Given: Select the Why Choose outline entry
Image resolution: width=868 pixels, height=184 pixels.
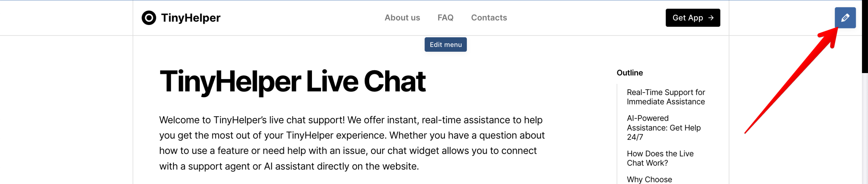Looking at the screenshot, I should click(649, 179).
